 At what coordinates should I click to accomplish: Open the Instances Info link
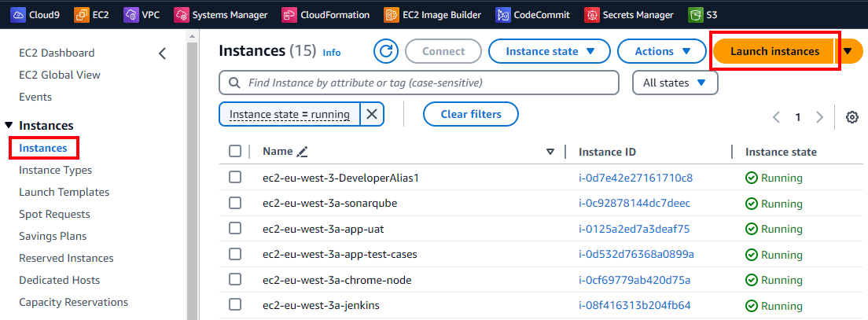point(332,53)
